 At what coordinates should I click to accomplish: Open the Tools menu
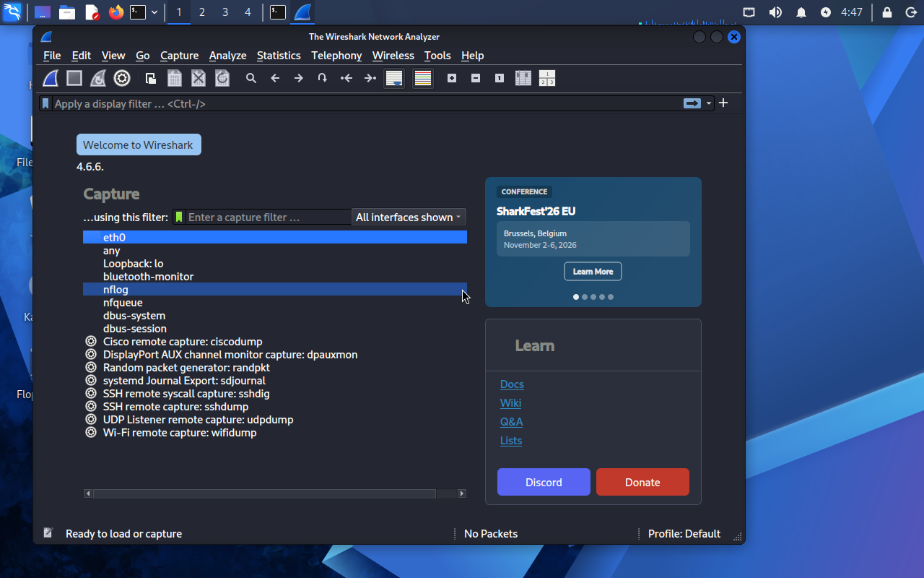[x=437, y=56]
